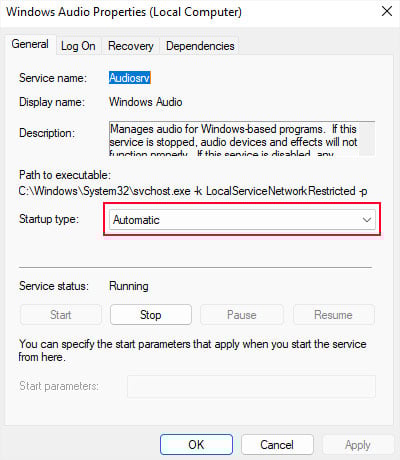Viewport: 400px width, 460px height.
Task: Click the Description box scrollbar
Action: [x=367, y=139]
